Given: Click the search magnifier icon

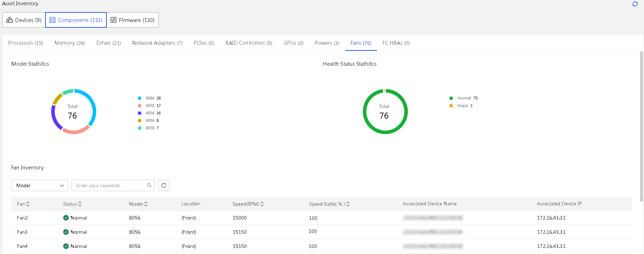Looking at the screenshot, I should coord(149,185).
